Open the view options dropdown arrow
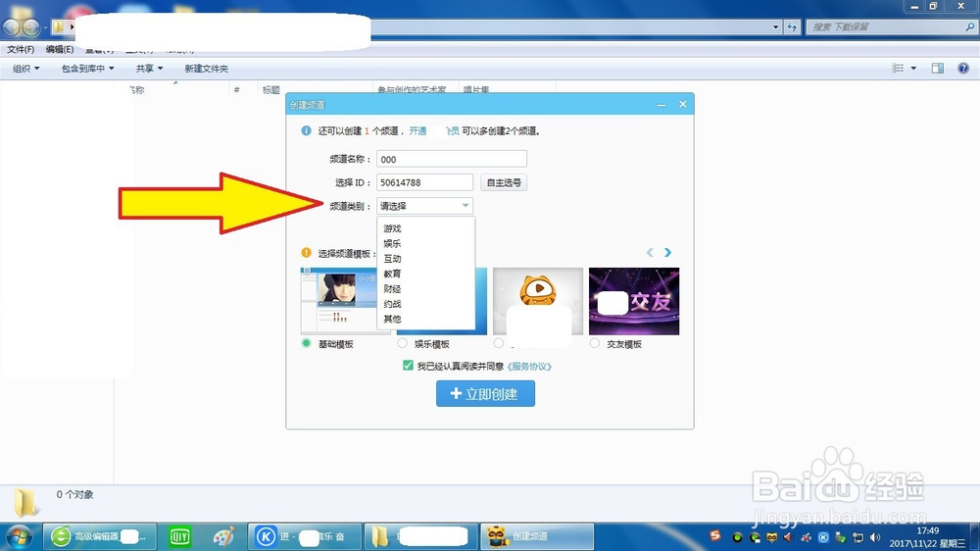The width and height of the screenshot is (980, 551). (913, 69)
